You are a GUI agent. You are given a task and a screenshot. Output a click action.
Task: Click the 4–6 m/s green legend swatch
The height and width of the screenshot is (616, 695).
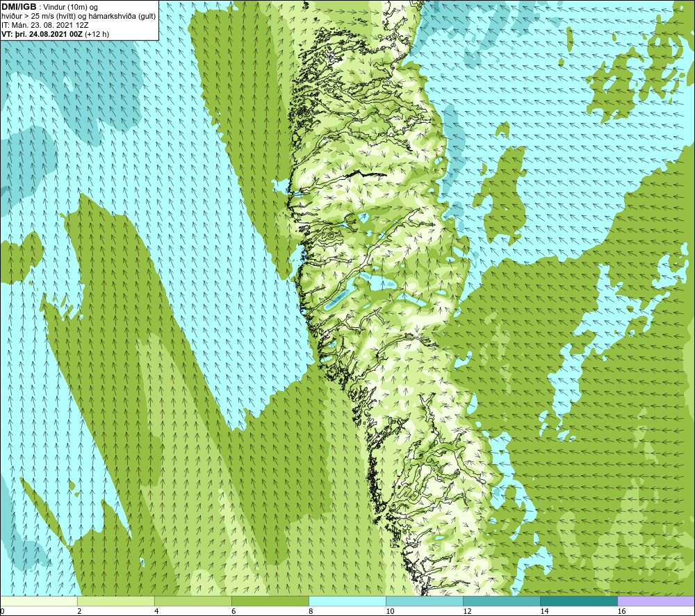(x=193, y=601)
